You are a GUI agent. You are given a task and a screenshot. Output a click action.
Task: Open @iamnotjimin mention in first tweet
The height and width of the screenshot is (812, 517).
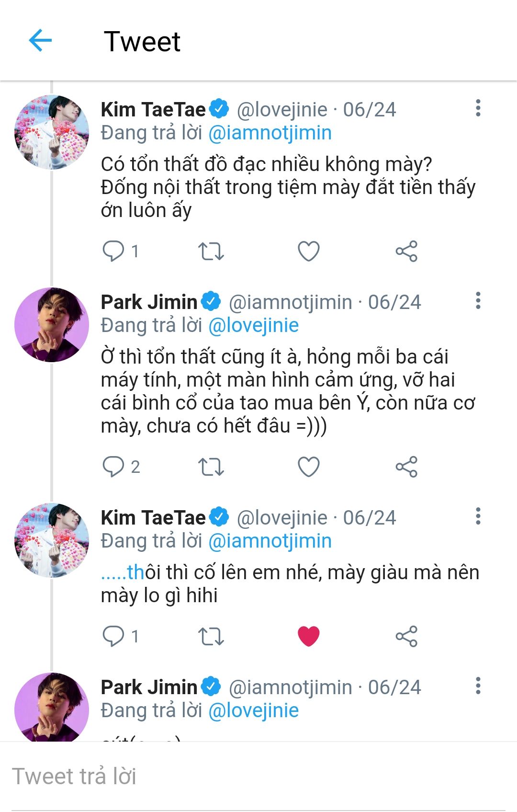click(x=270, y=133)
